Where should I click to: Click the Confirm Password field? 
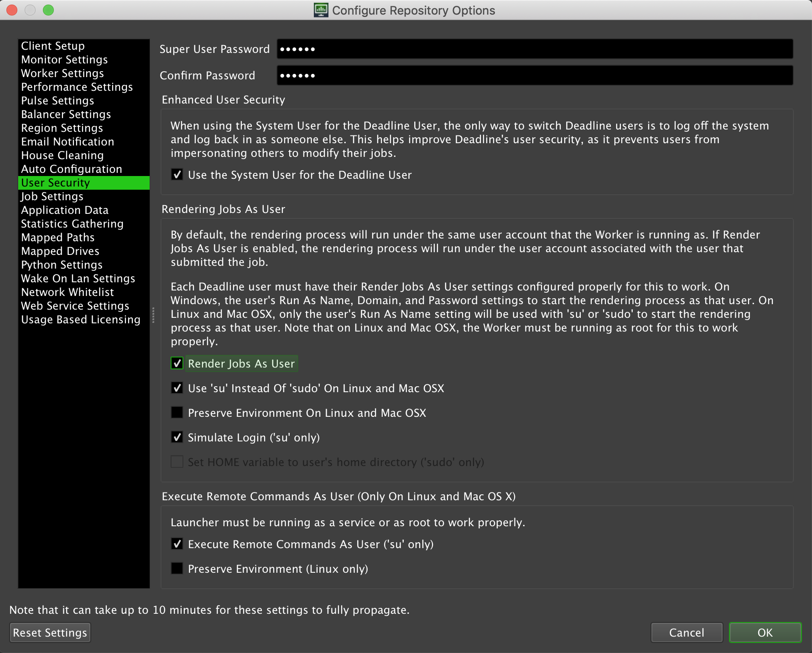(535, 75)
